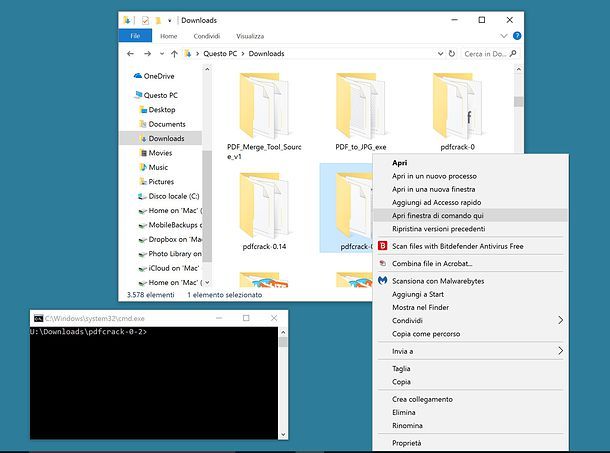Expand the ribbon with the chevron
Screen dimensions: 610x453
tap(504, 36)
